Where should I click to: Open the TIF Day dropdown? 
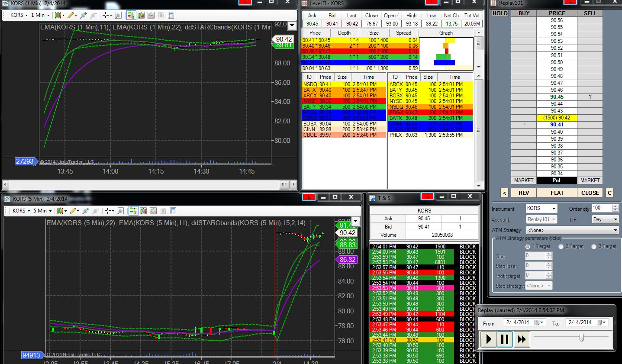pyautogui.click(x=605, y=219)
